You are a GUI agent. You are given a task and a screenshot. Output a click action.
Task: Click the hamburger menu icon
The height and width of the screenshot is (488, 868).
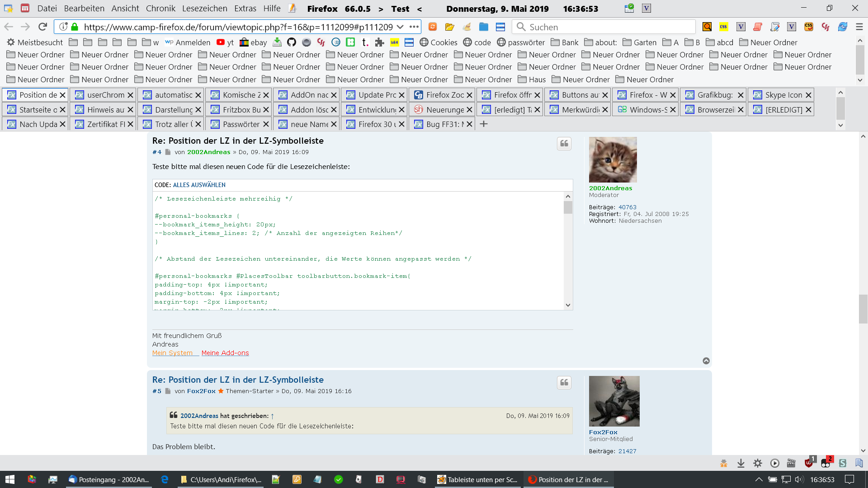coord(859,27)
